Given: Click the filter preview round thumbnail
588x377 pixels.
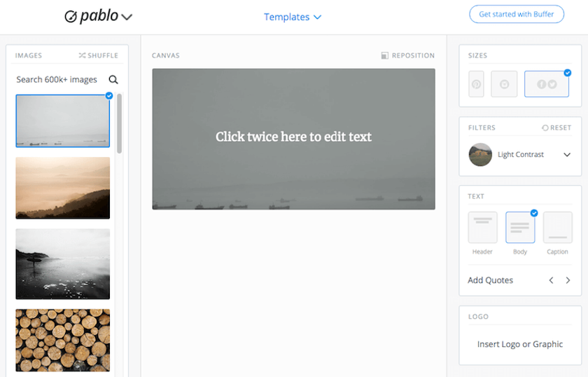Looking at the screenshot, I should [x=480, y=155].
